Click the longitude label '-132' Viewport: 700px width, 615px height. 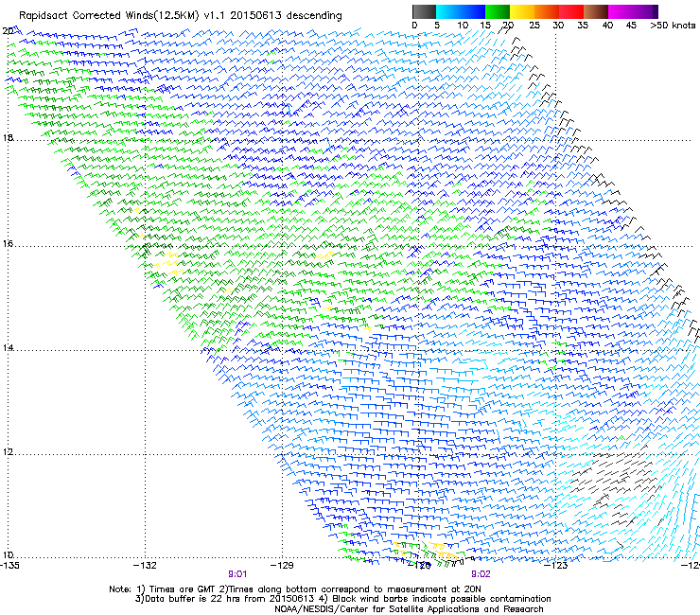tap(145, 566)
